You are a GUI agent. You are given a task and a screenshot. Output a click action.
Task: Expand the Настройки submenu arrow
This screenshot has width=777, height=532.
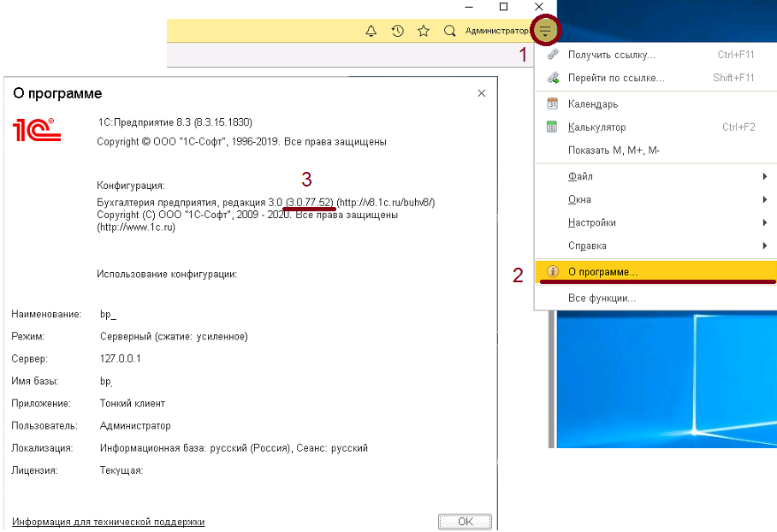pos(765,222)
